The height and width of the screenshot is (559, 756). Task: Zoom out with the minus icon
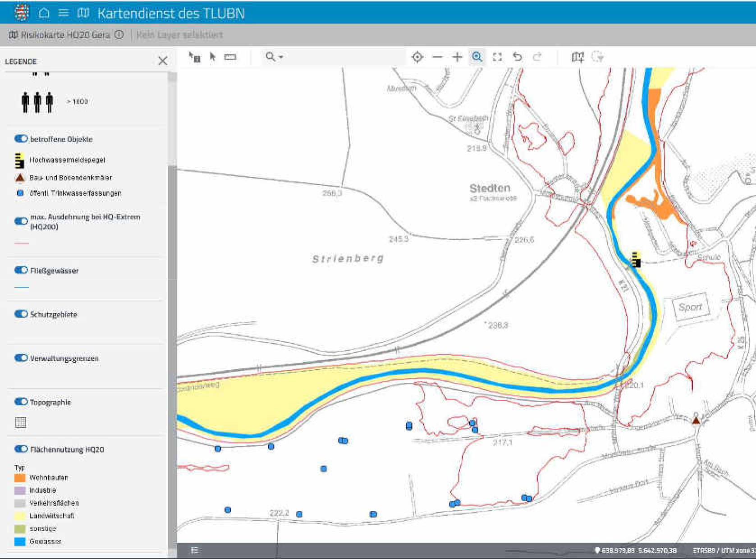[x=437, y=57]
